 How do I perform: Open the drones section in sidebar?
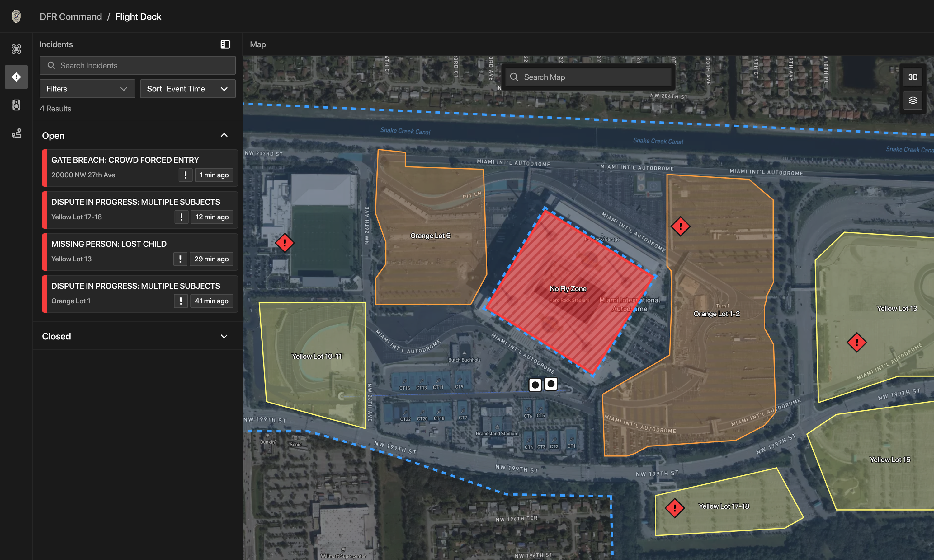tap(16, 49)
